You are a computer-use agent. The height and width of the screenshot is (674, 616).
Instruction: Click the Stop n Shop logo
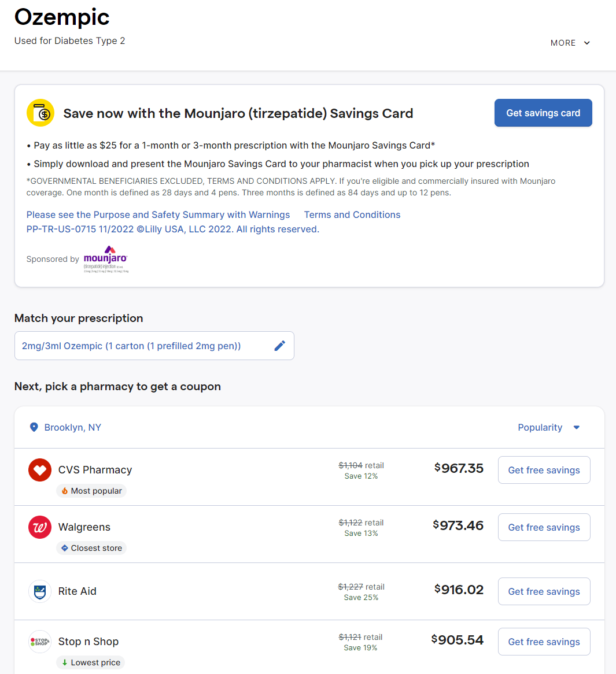pyautogui.click(x=40, y=642)
